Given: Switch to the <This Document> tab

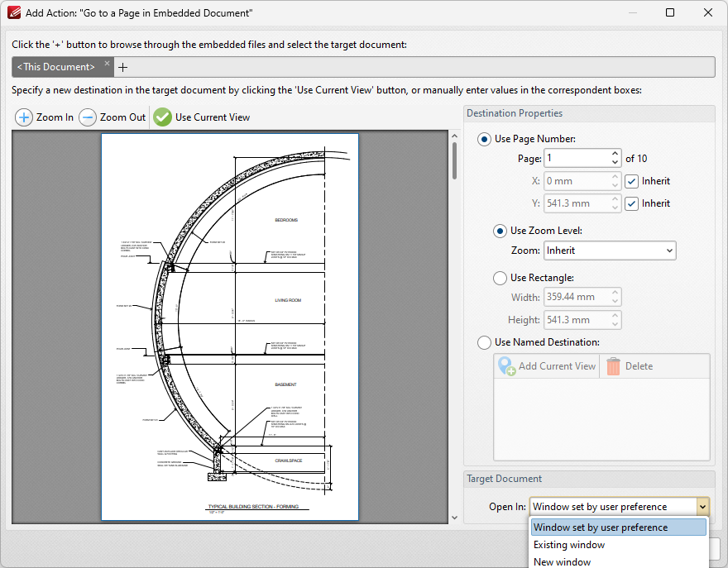Looking at the screenshot, I should pyautogui.click(x=55, y=67).
